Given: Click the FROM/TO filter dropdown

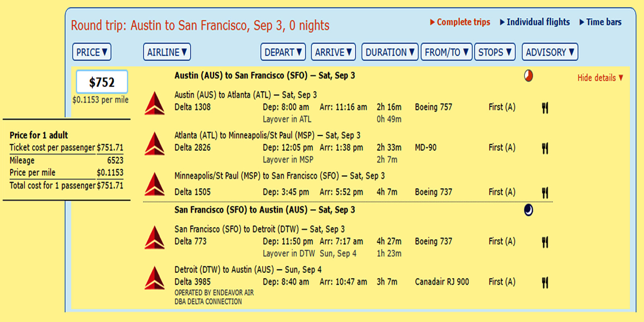Looking at the screenshot, I should 446,52.
